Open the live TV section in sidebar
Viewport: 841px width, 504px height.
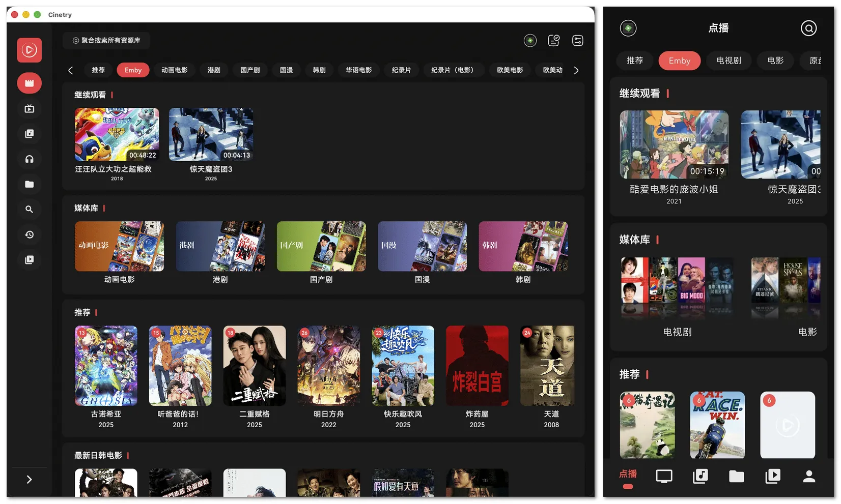[29, 108]
